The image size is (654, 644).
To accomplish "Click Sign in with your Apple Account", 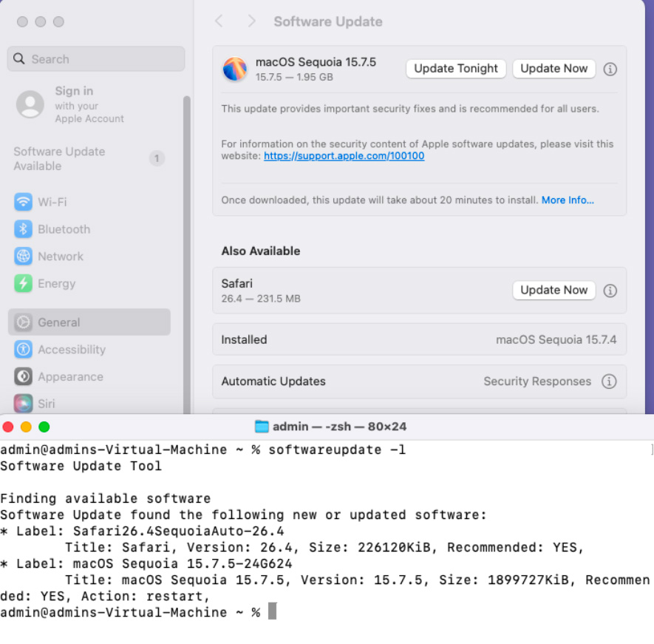I will click(89, 104).
